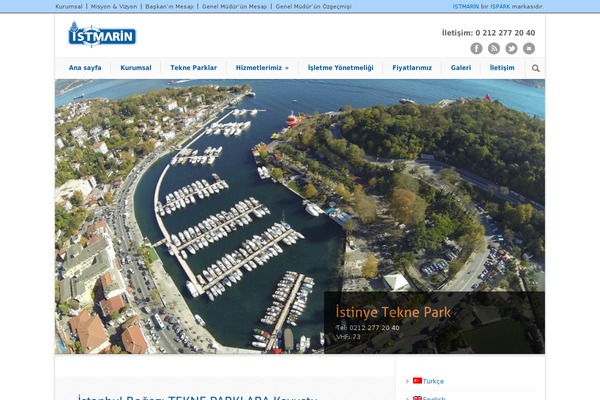Click the top bar Kurumsal link
This screenshot has height=400, width=600.
[x=69, y=7]
